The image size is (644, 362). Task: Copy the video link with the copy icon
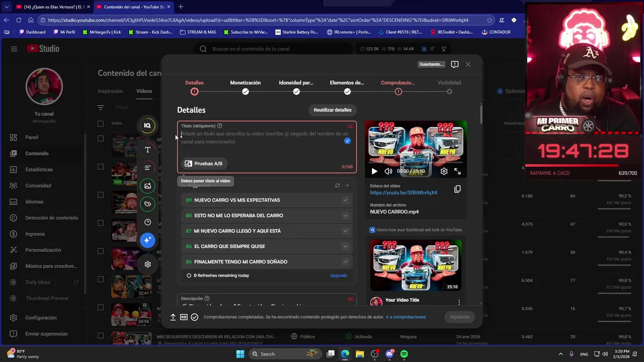point(457,189)
